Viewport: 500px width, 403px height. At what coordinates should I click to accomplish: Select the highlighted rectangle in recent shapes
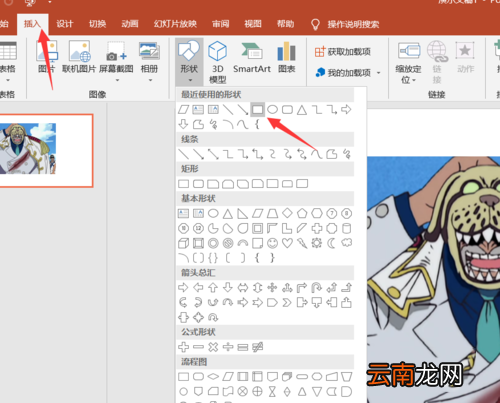pyautogui.click(x=257, y=110)
